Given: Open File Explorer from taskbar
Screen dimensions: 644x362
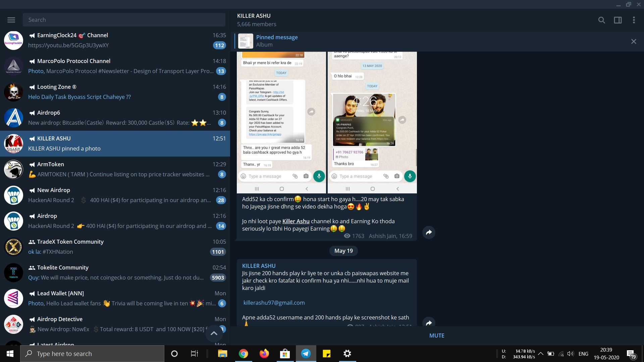Looking at the screenshot, I should tap(222, 354).
